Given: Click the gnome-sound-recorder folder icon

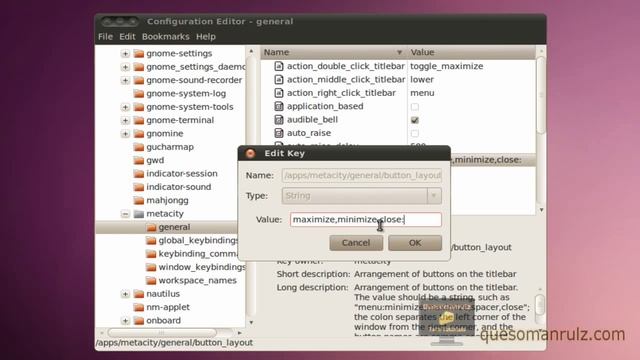Looking at the screenshot, I should [x=139, y=80].
